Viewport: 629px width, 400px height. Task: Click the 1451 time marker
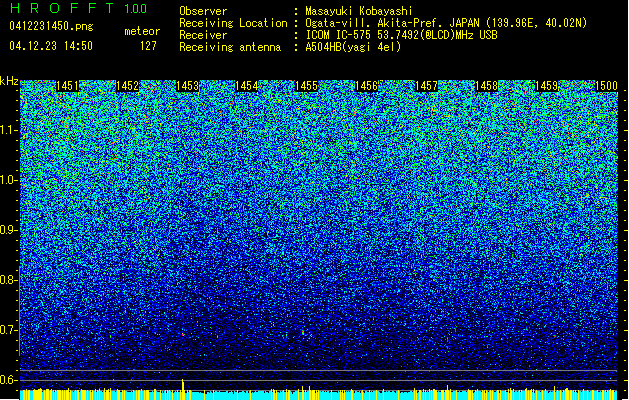tap(67, 86)
